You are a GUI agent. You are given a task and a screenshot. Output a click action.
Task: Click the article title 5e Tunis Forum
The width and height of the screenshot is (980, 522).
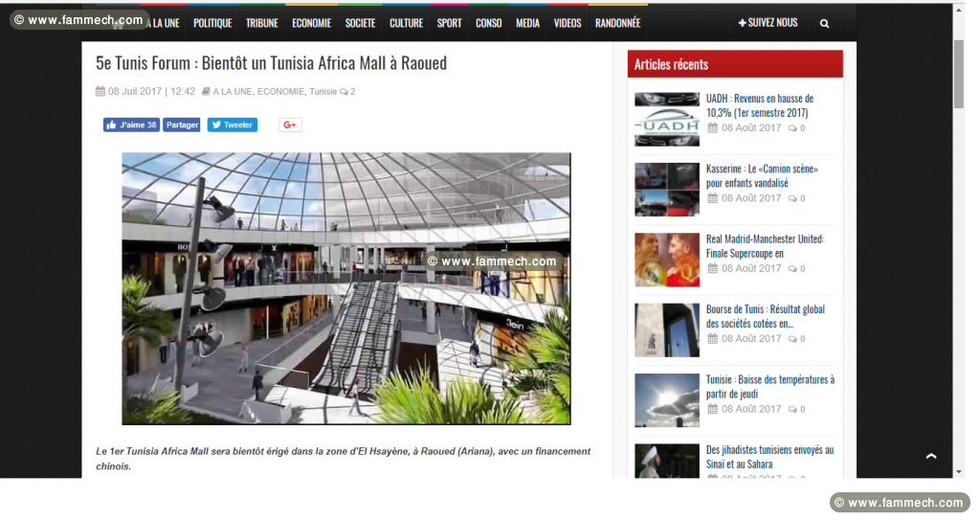click(271, 63)
